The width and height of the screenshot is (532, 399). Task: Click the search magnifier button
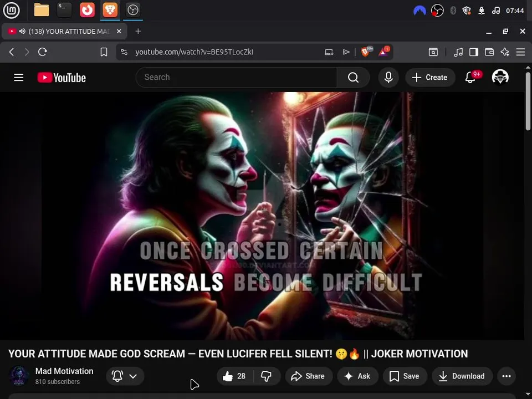(353, 78)
